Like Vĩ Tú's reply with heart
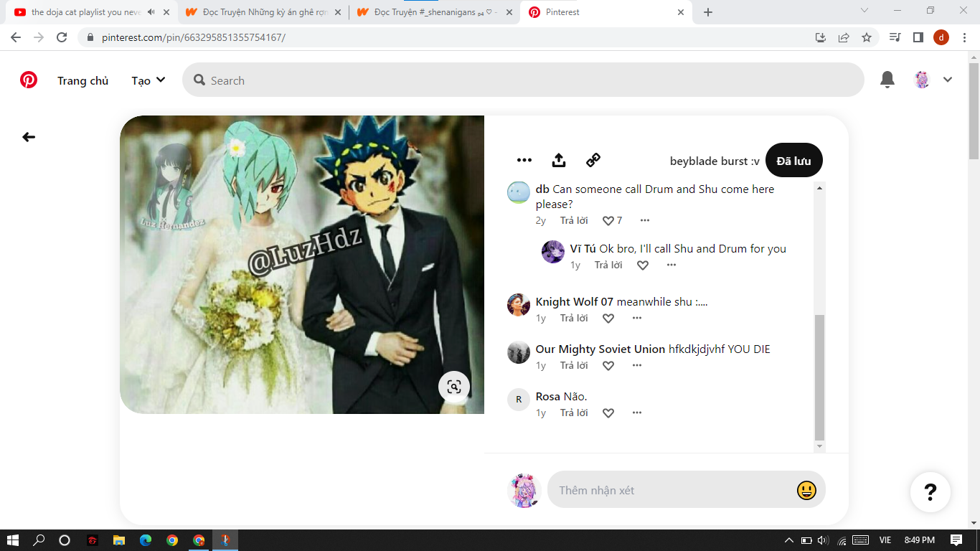The width and height of the screenshot is (980, 551). [643, 265]
